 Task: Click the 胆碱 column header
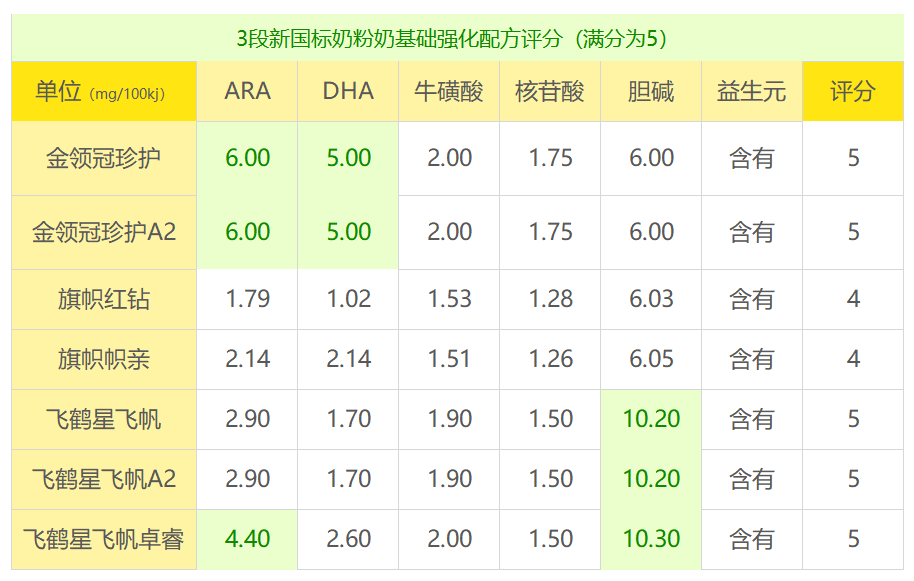click(651, 92)
